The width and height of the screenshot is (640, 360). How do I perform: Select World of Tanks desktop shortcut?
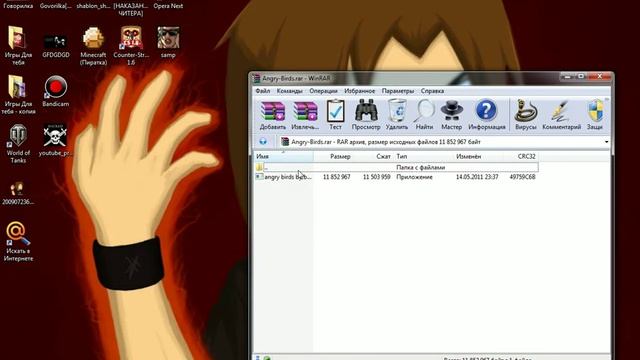coord(18,144)
